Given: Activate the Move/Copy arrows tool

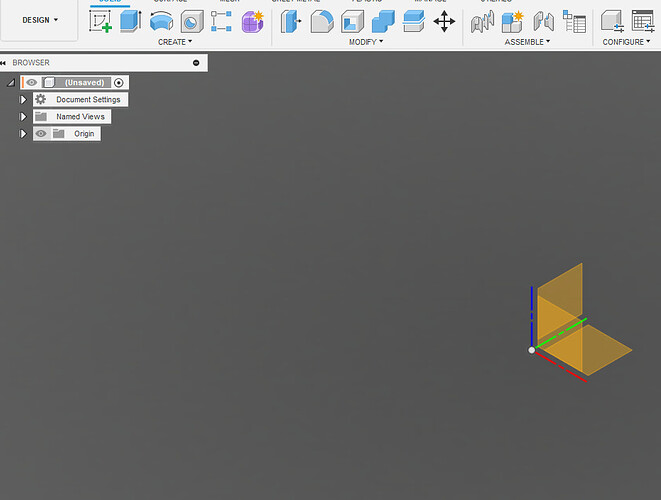Looking at the screenshot, I should tap(444, 21).
